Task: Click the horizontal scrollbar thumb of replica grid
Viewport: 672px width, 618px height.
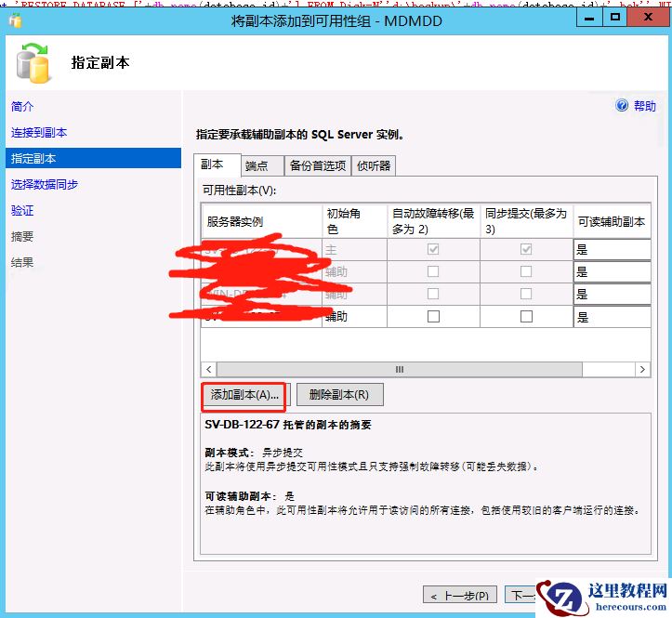Action: click(x=400, y=370)
